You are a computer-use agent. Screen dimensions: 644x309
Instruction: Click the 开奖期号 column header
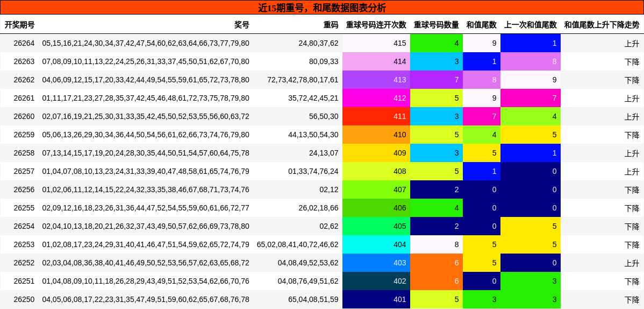[20, 25]
